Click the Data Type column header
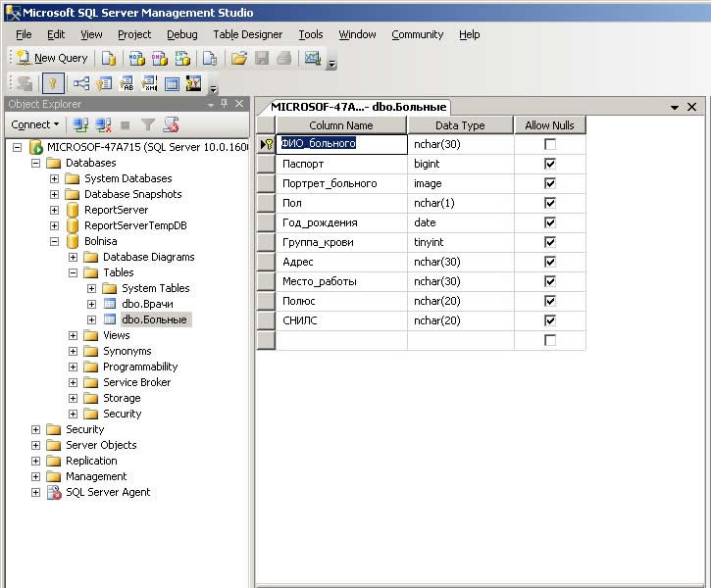 [460, 125]
